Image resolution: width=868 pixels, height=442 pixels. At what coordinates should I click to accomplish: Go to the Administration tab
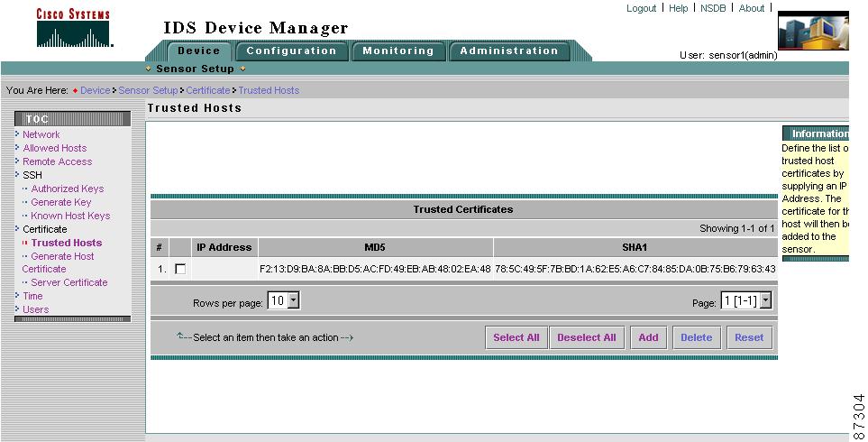[x=508, y=51]
